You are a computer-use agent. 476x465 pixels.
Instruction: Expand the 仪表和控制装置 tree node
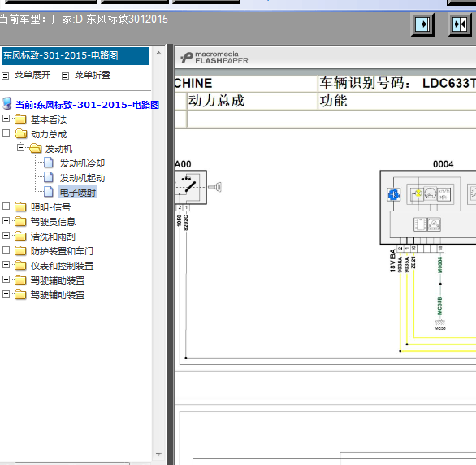(x=6, y=264)
